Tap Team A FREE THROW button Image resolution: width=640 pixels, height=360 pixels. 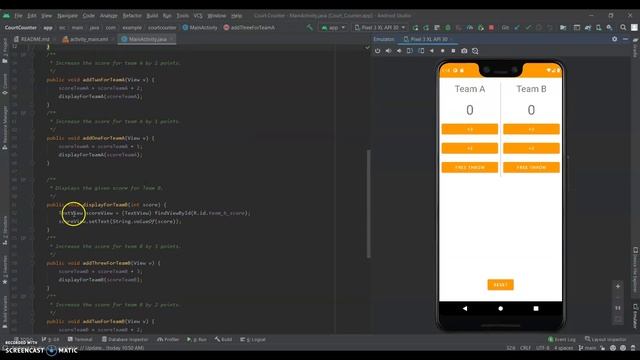470,167
